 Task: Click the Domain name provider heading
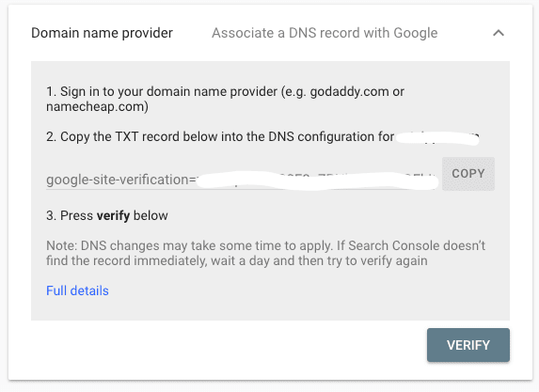(102, 33)
